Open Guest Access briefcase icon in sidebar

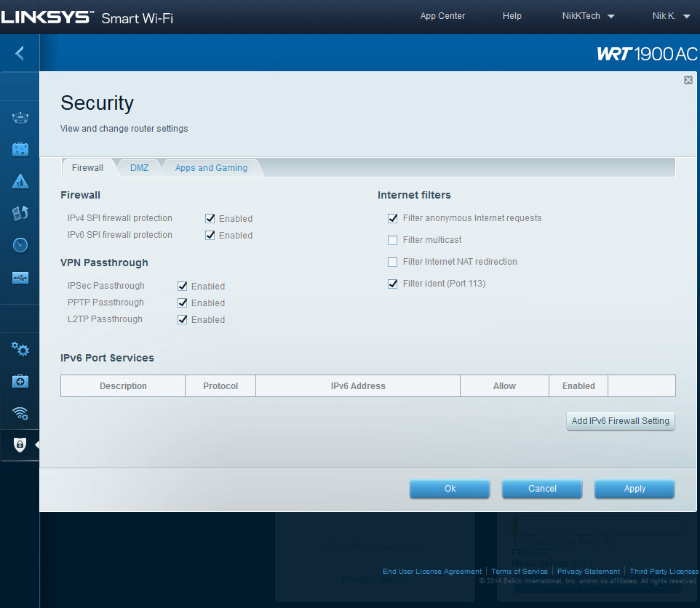(x=20, y=149)
